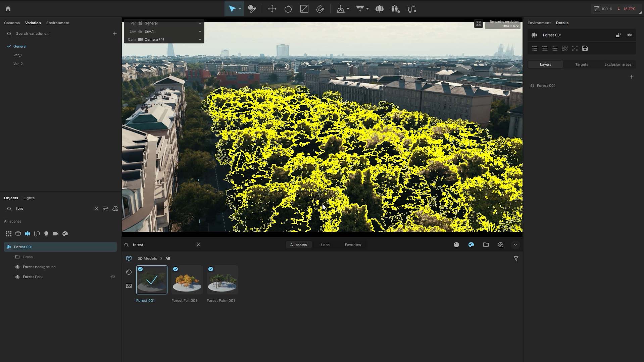Select the Scale tool in the toolbar
The width and height of the screenshot is (644, 362).
click(x=304, y=9)
